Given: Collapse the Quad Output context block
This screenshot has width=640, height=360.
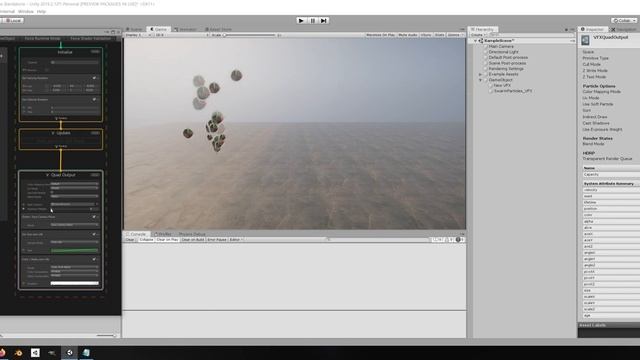Looking at the screenshot, I should [47, 175].
